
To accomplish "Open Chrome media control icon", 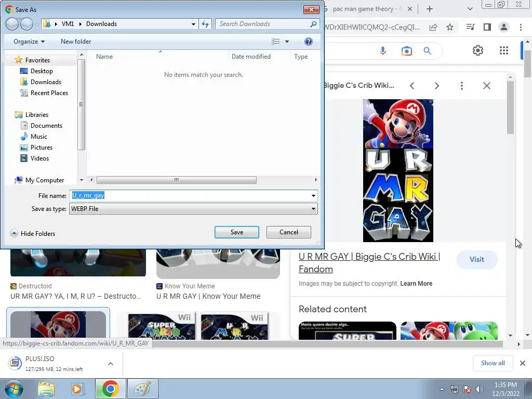I will click(x=470, y=27).
